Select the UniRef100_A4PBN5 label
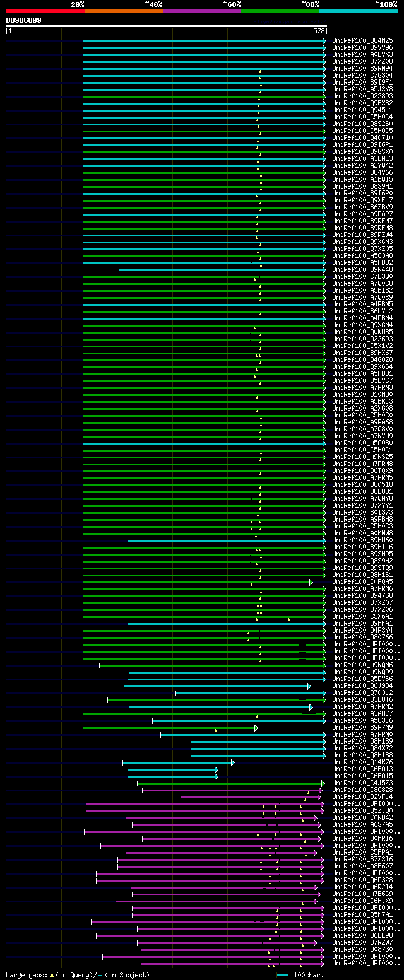This screenshot has width=404, height=980. 362,304
